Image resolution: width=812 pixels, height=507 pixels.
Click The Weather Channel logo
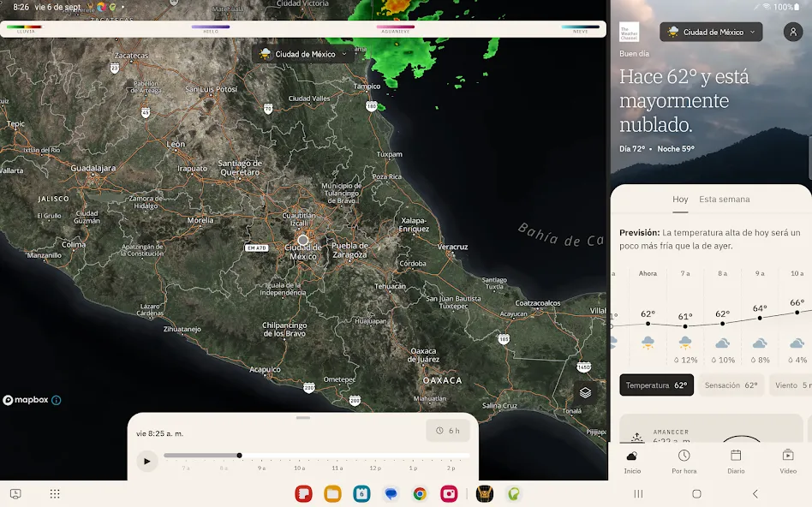point(630,32)
